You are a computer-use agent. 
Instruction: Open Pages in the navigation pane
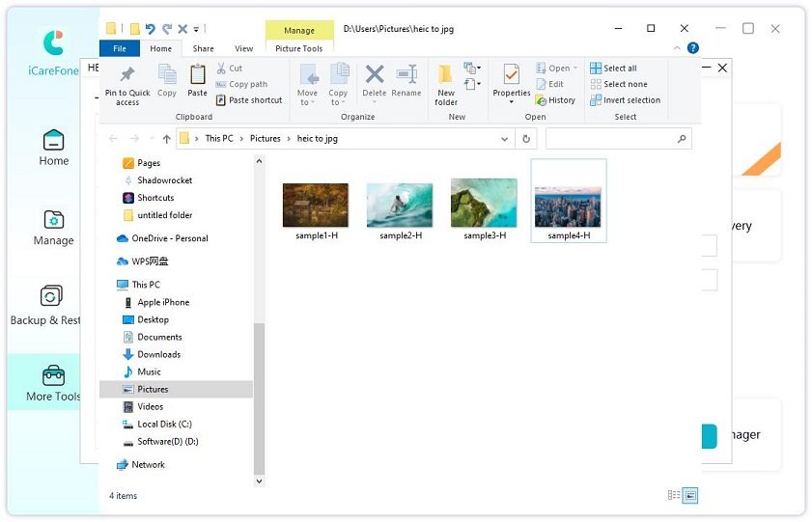point(141,163)
